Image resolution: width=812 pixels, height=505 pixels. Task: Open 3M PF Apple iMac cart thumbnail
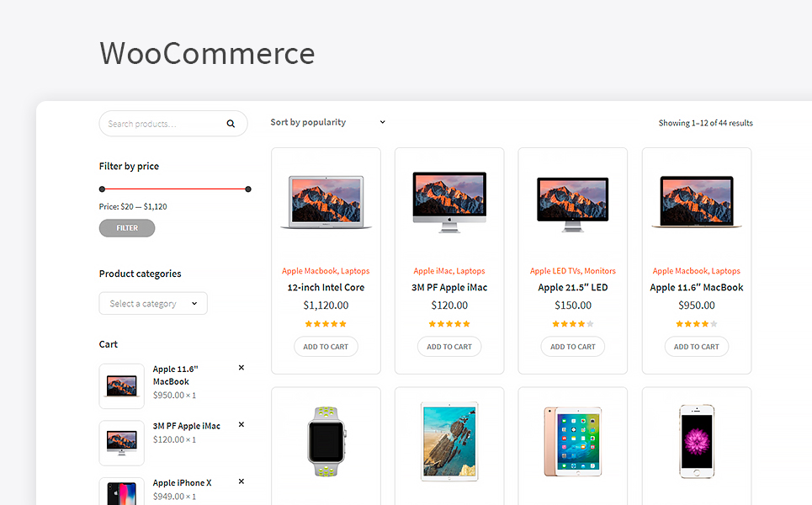pyautogui.click(x=122, y=443)
